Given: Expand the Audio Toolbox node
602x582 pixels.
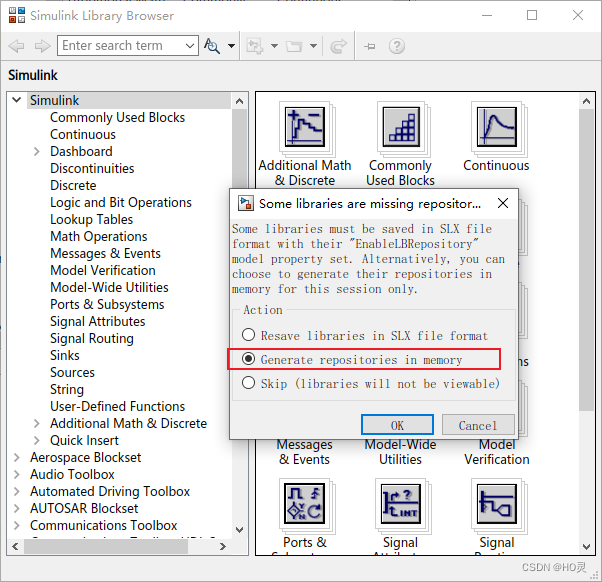Looking at the screenshot, I should click(17, 474).
